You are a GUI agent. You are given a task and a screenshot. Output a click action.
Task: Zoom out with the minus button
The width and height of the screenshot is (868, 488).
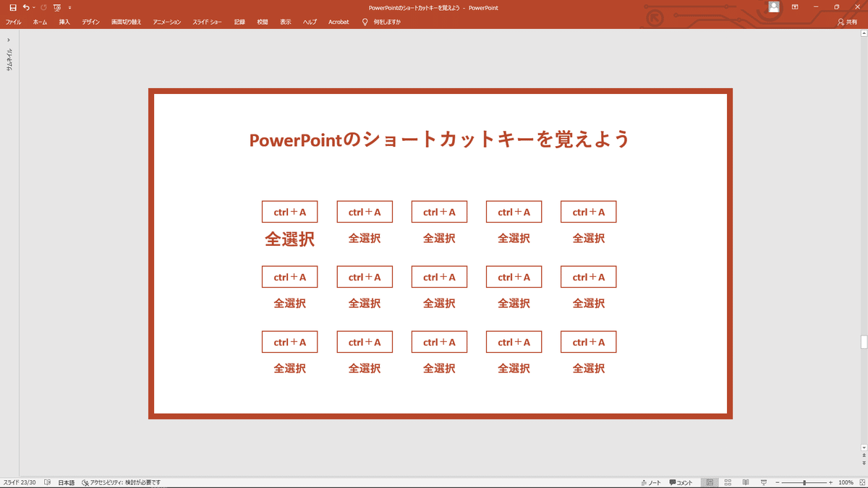(x=778, y=482)
